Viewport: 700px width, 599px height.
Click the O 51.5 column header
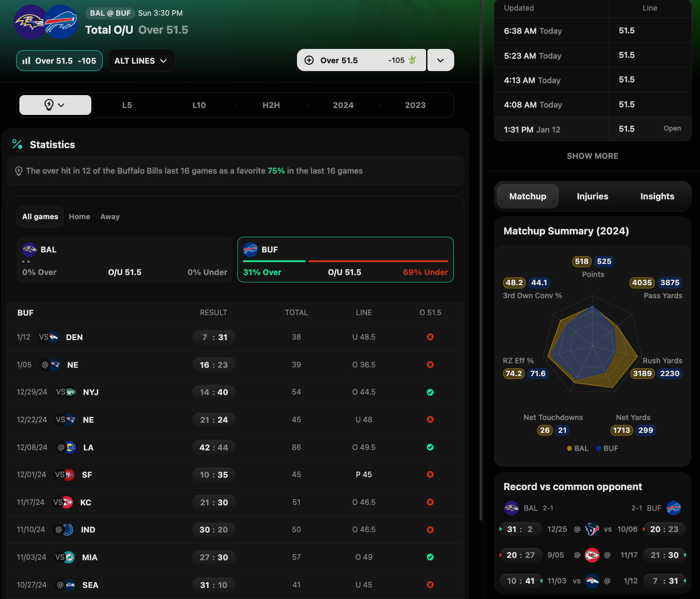coord(430,313)
